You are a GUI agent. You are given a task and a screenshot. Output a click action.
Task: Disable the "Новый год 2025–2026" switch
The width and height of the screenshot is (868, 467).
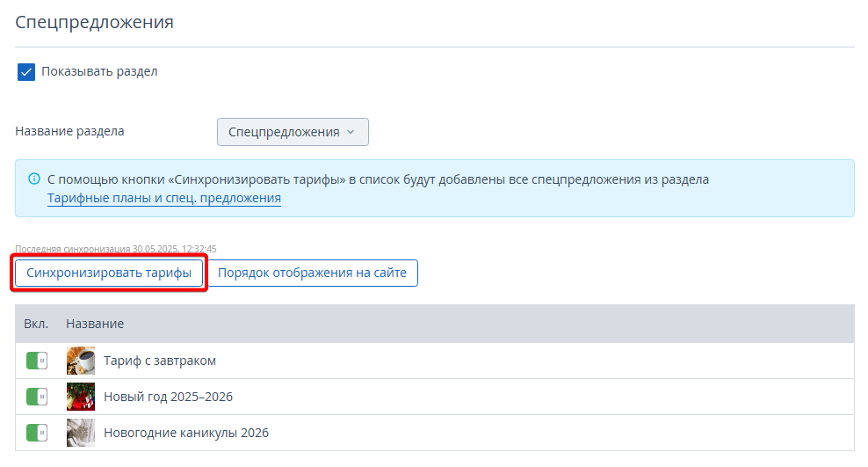[x=37, y=397]
